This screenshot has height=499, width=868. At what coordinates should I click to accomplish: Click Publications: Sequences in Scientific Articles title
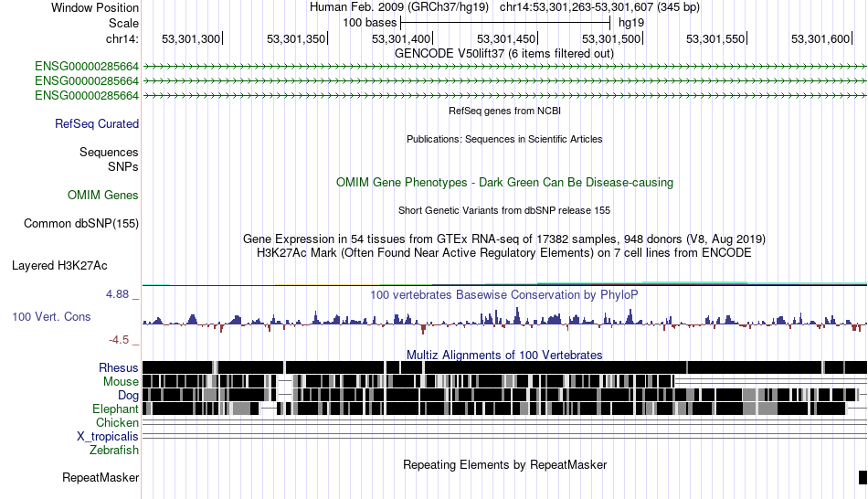tap(504, 139)
